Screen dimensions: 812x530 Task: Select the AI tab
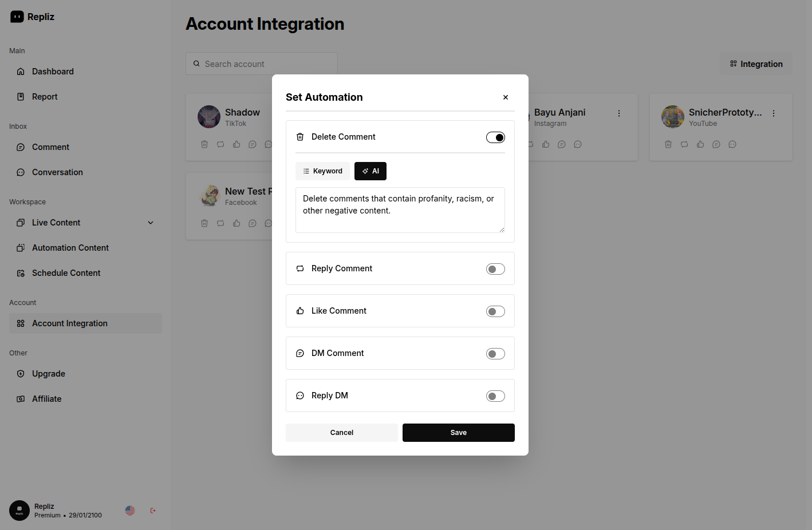370,171
